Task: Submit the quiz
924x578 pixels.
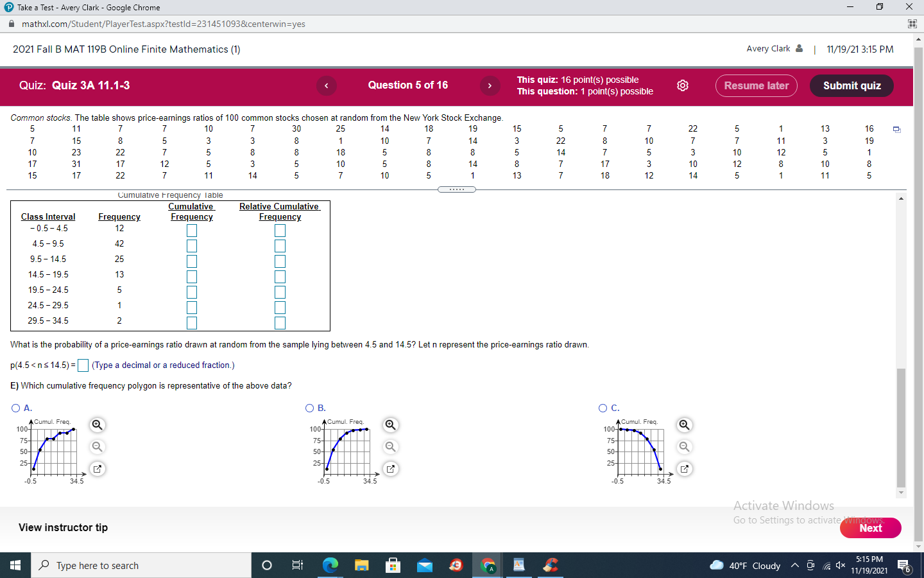Action: (x=851, y=85)
